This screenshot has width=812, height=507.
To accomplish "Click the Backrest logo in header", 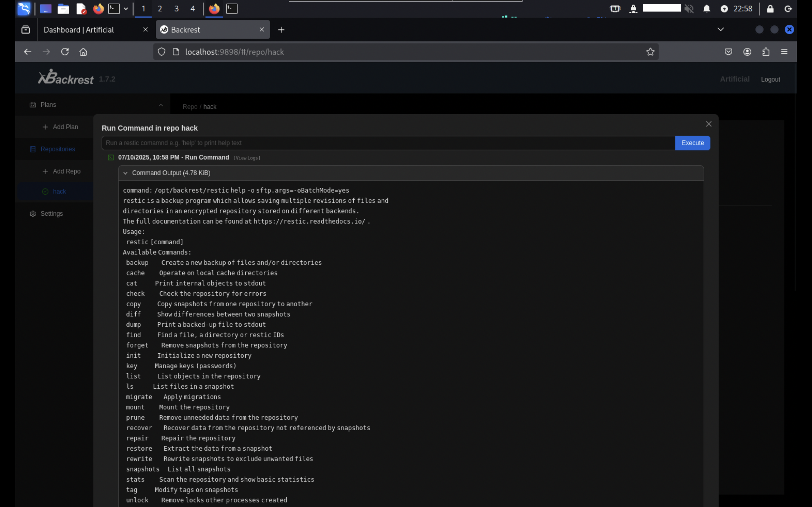I will tap(66, 78).
